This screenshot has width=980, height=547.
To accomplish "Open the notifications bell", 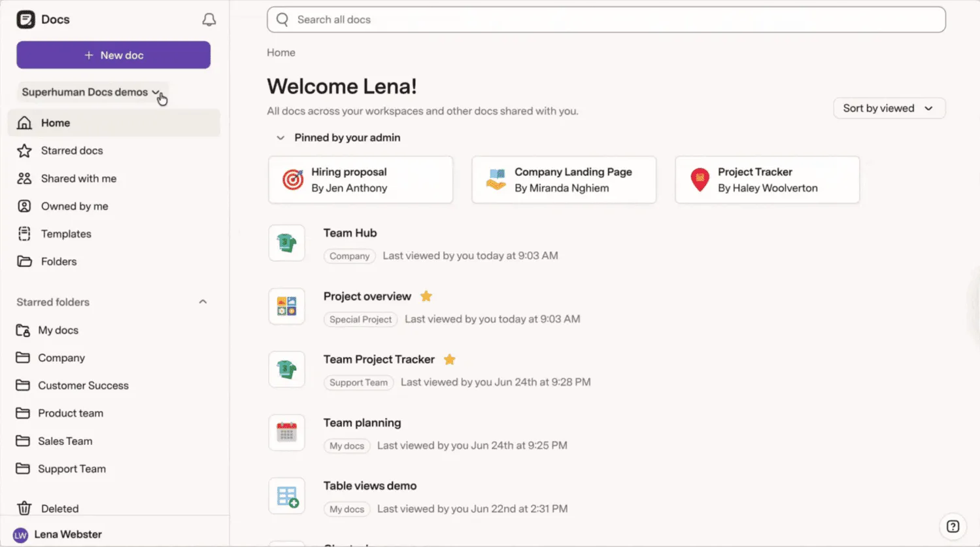I will click(x=209, y=20).
